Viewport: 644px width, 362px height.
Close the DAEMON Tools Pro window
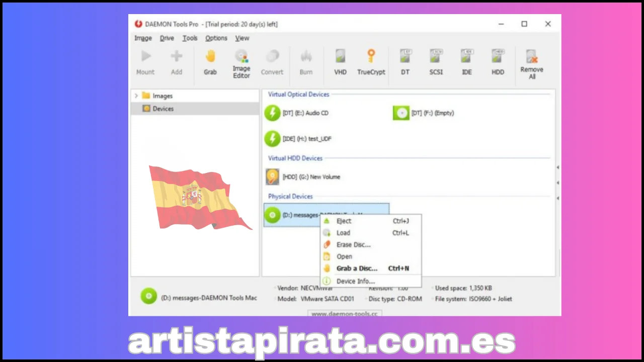(x=548, y=24)
